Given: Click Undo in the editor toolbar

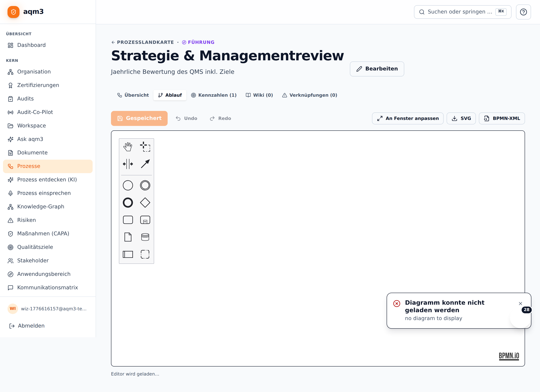Looking at the screenshot, I should coord(186,119).
